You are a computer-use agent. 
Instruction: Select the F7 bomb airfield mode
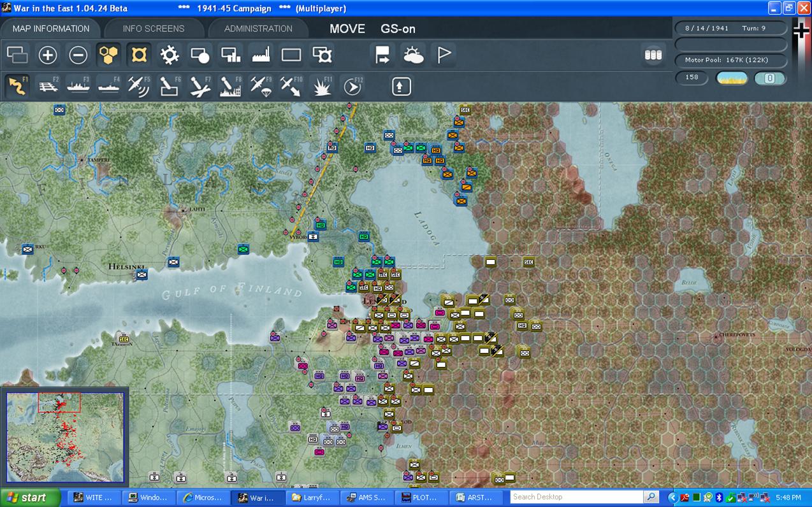[200, 86]
